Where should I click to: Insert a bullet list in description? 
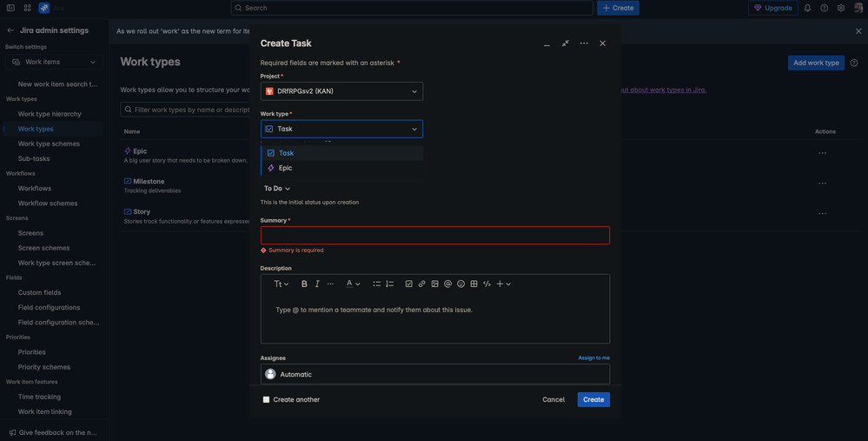click(x=376, y=284)
